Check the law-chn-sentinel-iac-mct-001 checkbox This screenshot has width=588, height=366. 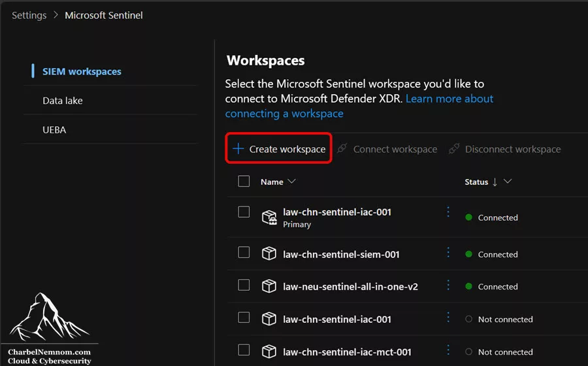click(244, 350)
